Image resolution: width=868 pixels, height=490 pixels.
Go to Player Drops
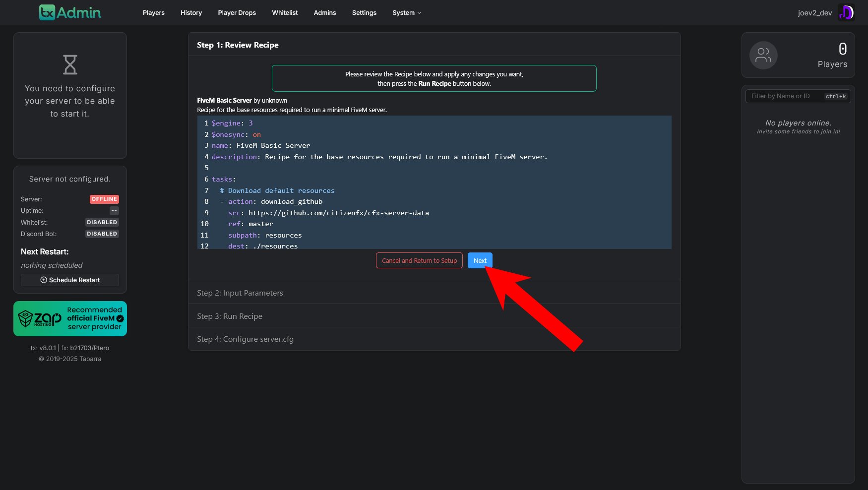point(237,12)
